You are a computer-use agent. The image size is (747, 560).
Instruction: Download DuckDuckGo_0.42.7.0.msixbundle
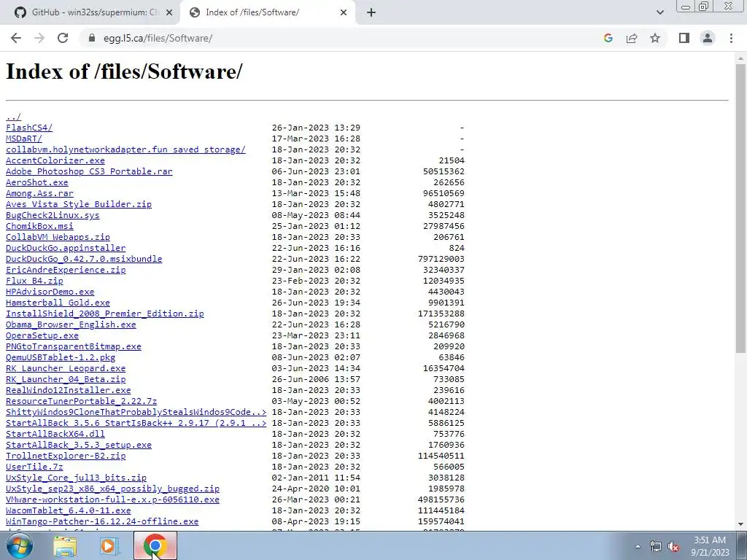point(84,259)
